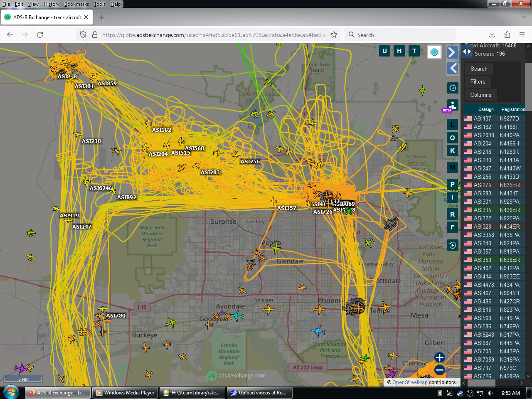This screenshot has width=532, height=399.
Task: Sort the table by Registration header
Action: coord(513,109)
